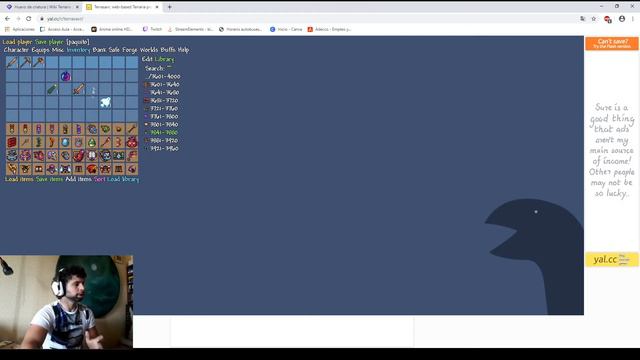Click Load items below the grid
The height and width of the screenshot is (360, 640).
pyautogui.click(x=19, y=179)
